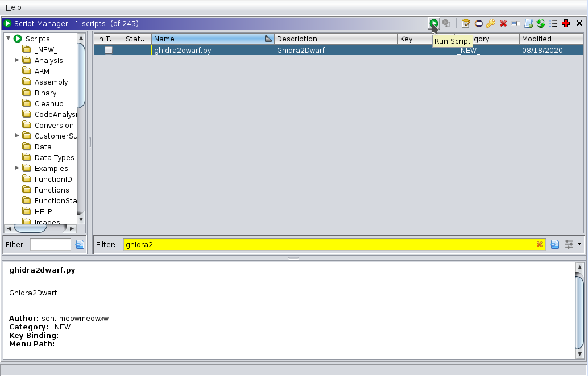588x376 pixels.
Task: Click the 08/18/2020 modified date cell
Action: (551, 50)
